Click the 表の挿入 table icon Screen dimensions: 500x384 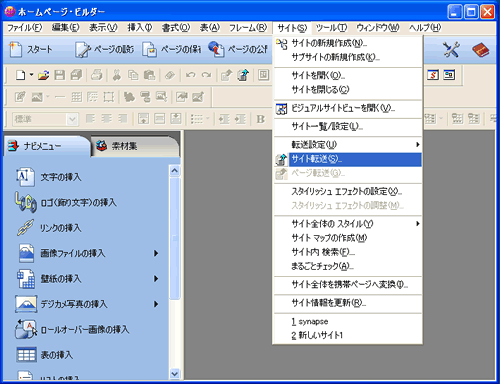(26, 355)
